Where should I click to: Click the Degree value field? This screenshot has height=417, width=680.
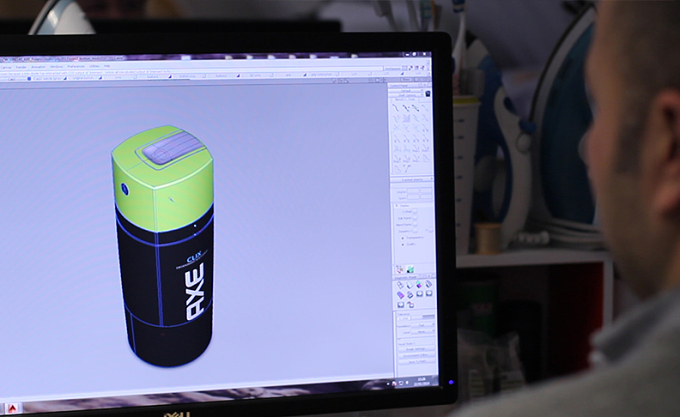[413, 191]
